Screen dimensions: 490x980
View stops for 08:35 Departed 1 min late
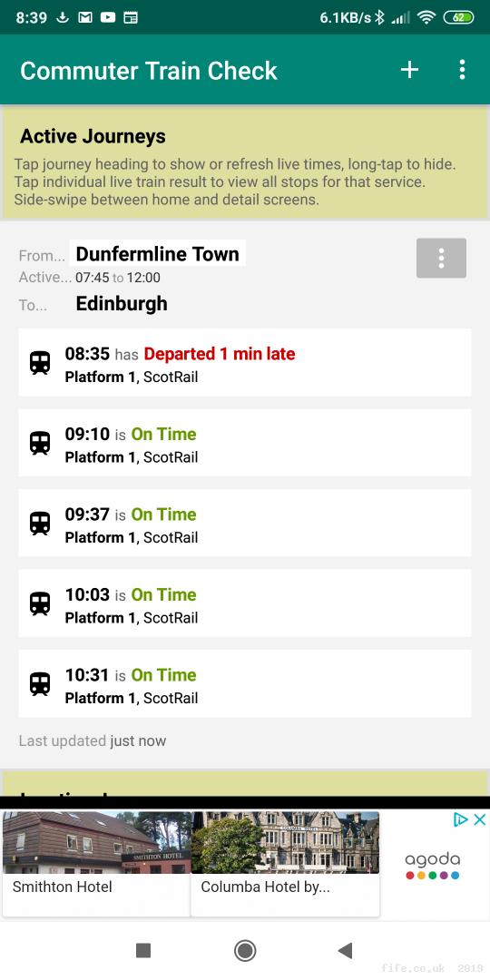(245, 362)
